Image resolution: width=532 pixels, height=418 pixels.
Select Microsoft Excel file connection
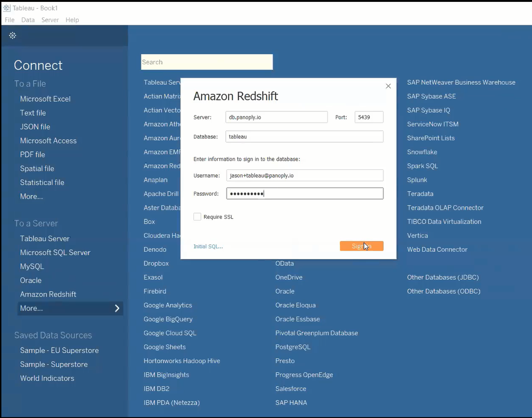coord(45,99)
